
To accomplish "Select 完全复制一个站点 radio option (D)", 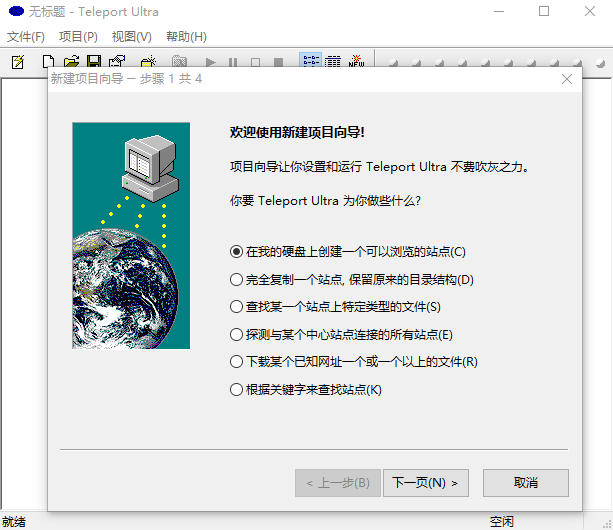I will [x=351, y=279].
